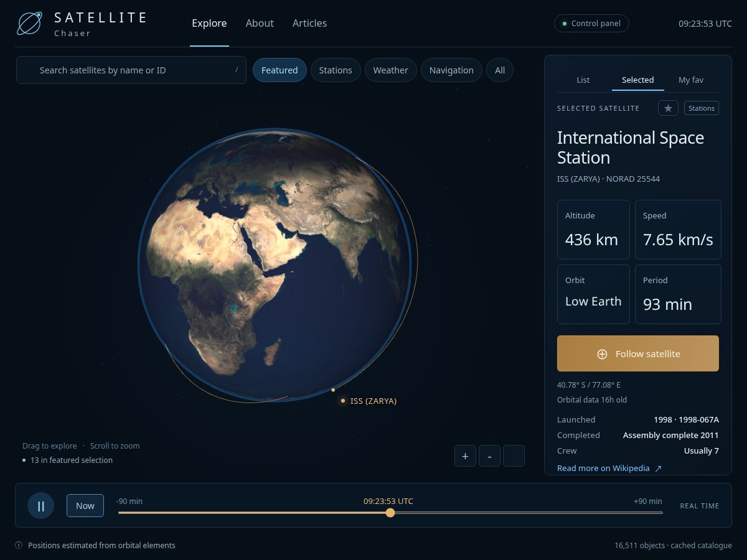This screenshot has height=560, width=747.
Task: Click the zoom in plus button
Action: 465,456
